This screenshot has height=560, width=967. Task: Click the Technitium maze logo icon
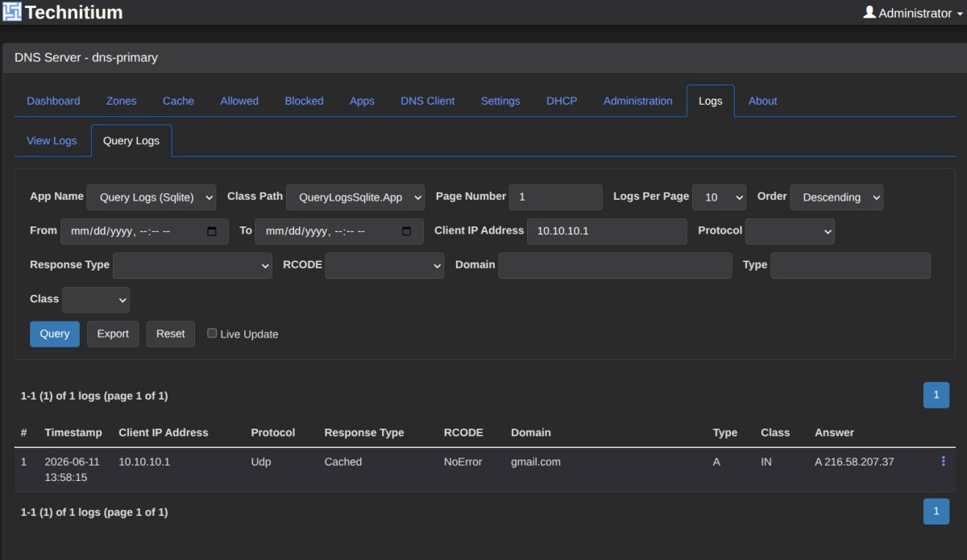(12, 12)
